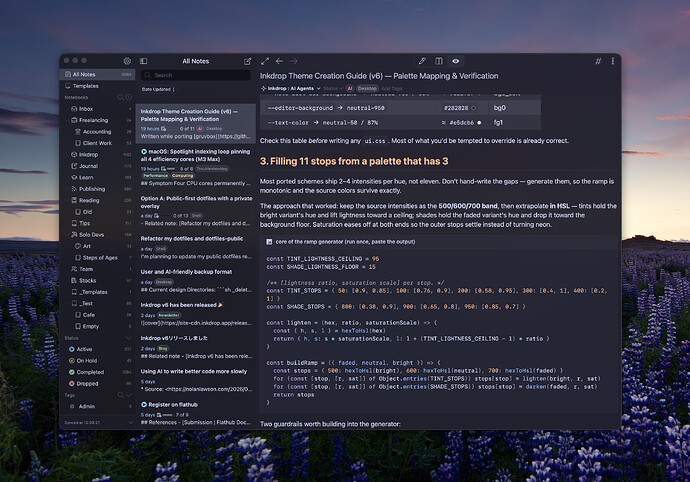Click color dot next to #282828
The height and width of the screenshot is (482, 690).
coord(474,108)
